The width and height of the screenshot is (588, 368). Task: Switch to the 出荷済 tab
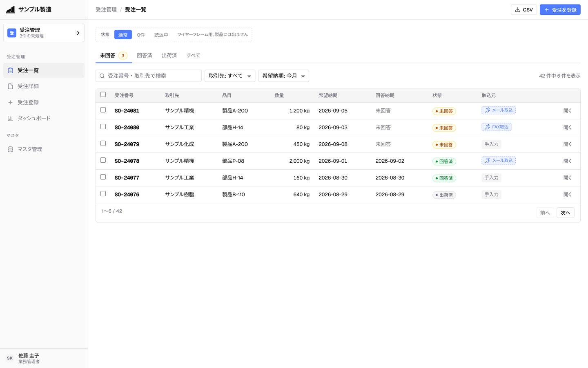169,56
